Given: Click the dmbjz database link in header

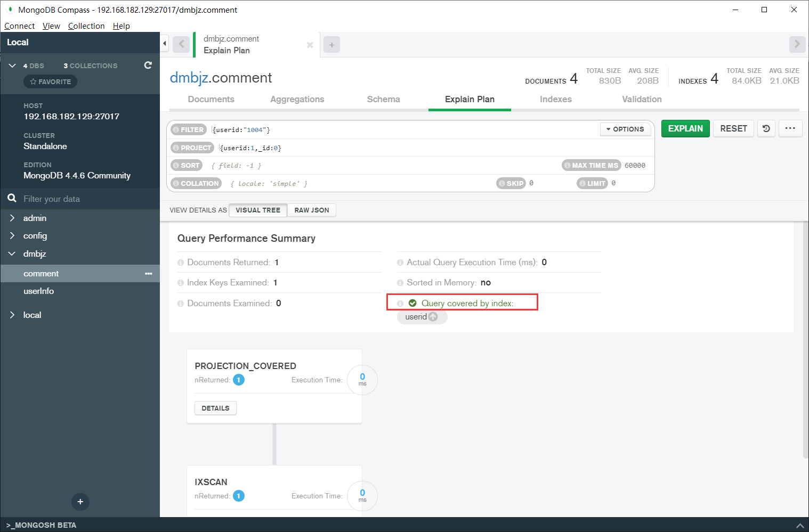Looking at the screenshot, I should pos(189,78).
